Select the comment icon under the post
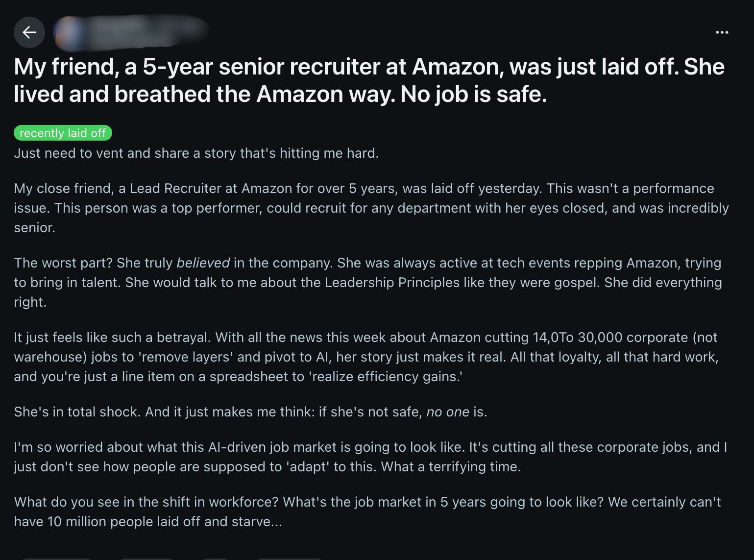 coord(146,559)
